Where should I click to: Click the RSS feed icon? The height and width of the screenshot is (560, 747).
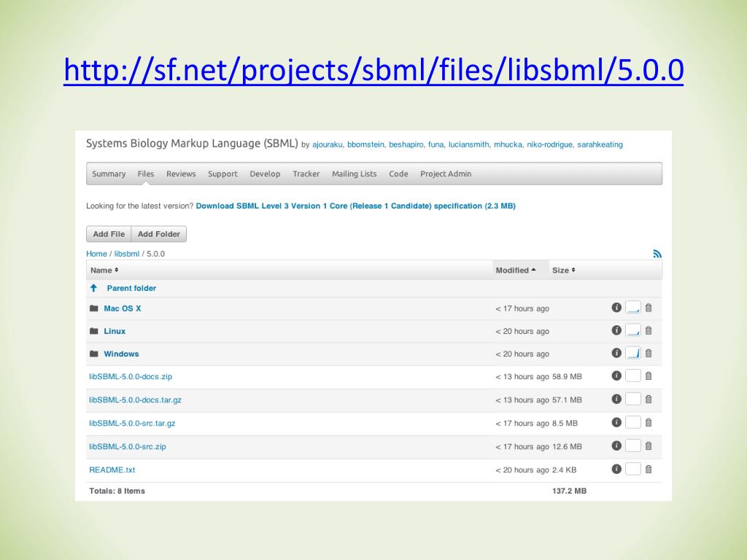[x=657, y=254]
